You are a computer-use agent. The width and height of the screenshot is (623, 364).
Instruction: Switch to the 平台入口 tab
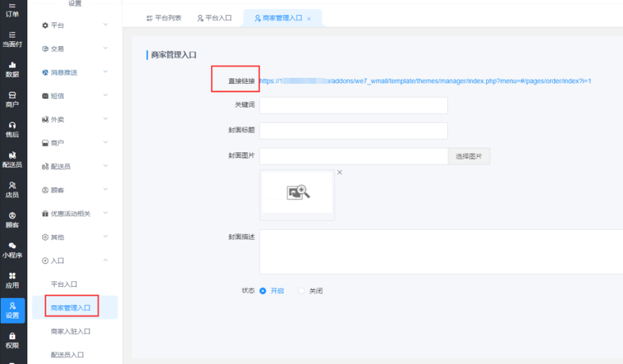(x=215, y=18)
